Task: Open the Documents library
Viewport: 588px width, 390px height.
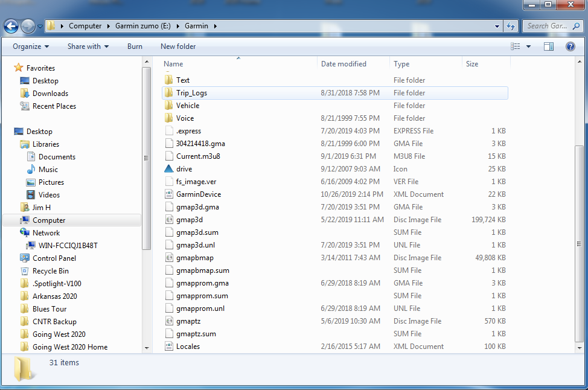Action: click(x=57, y=157)
